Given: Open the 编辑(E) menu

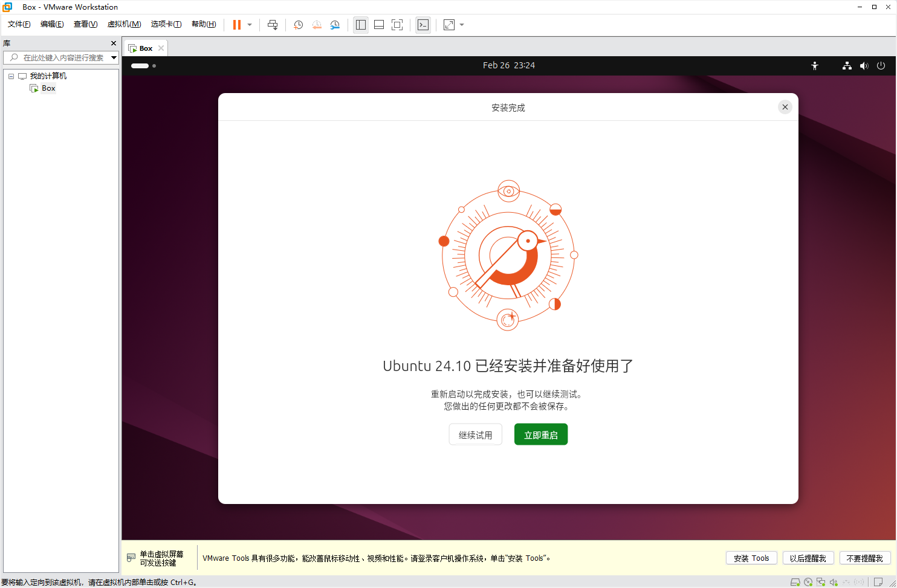Looking at the screenshot, I should click(x=52, y=24).
